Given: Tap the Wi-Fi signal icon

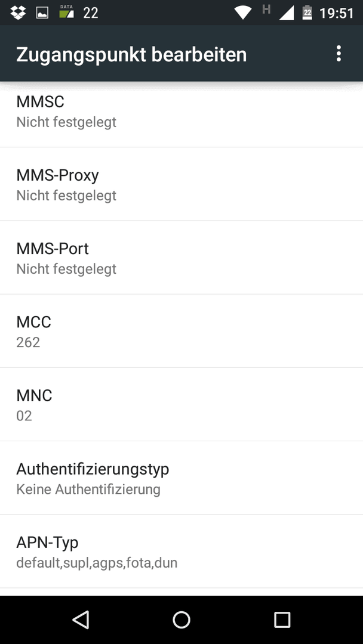Looking at the screenshot, I should click(243, 13).
